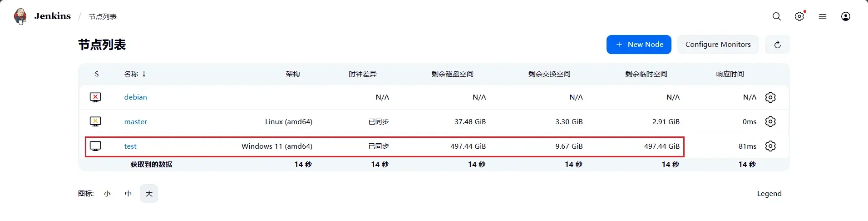The height and width of the screenshot is (221, 868).
Task: Select large icon size 大
Action: coord(149,194)
